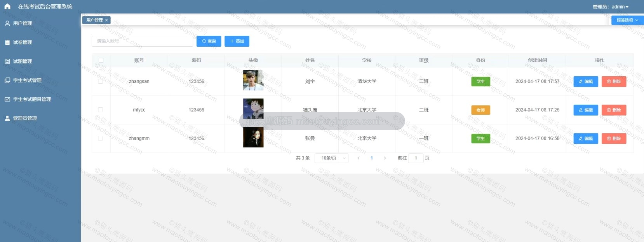Click 清华大学 school cell
644x242 pixels.
[367, 81]
